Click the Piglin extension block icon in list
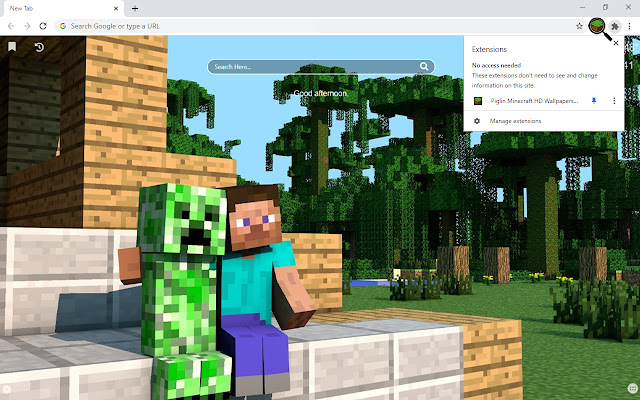Screen dimensions: 640x400 478,101
